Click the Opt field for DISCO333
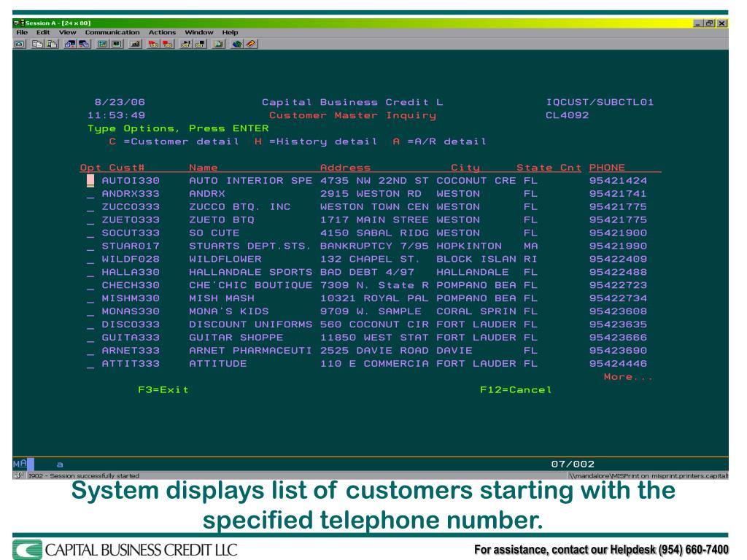 pos(90,325)
